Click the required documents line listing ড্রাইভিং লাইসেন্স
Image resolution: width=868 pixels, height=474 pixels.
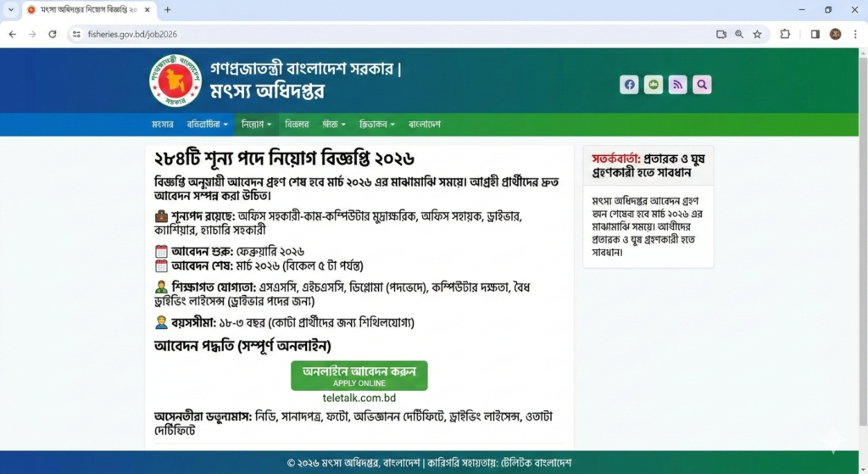(x=353, y=424)
